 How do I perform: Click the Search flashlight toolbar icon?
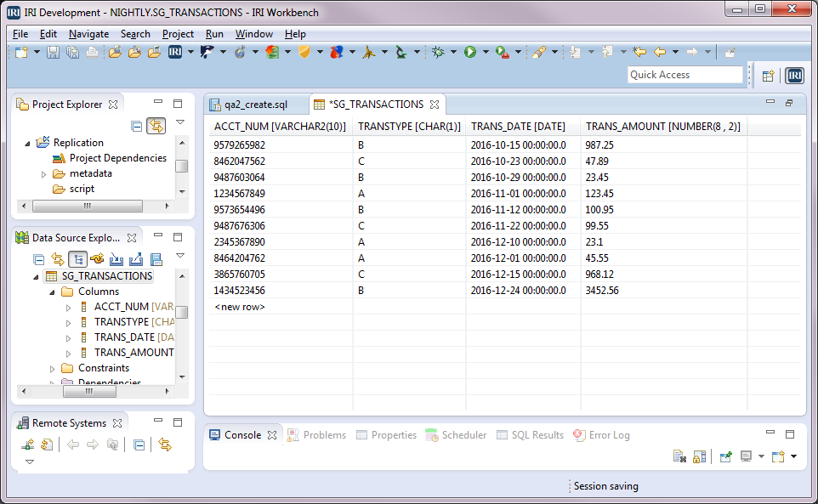pos(539,52)
